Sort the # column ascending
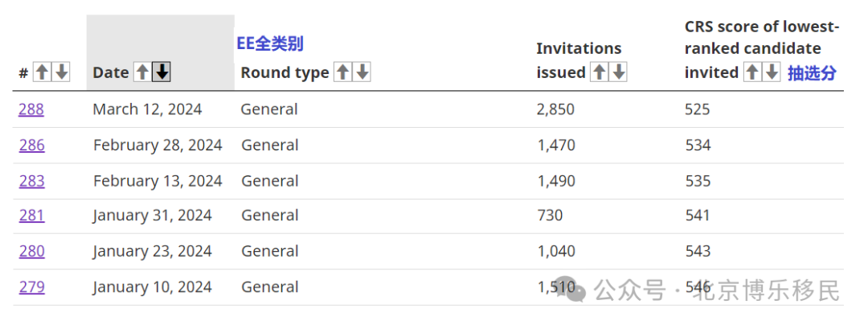 click(x=42, y=72)
